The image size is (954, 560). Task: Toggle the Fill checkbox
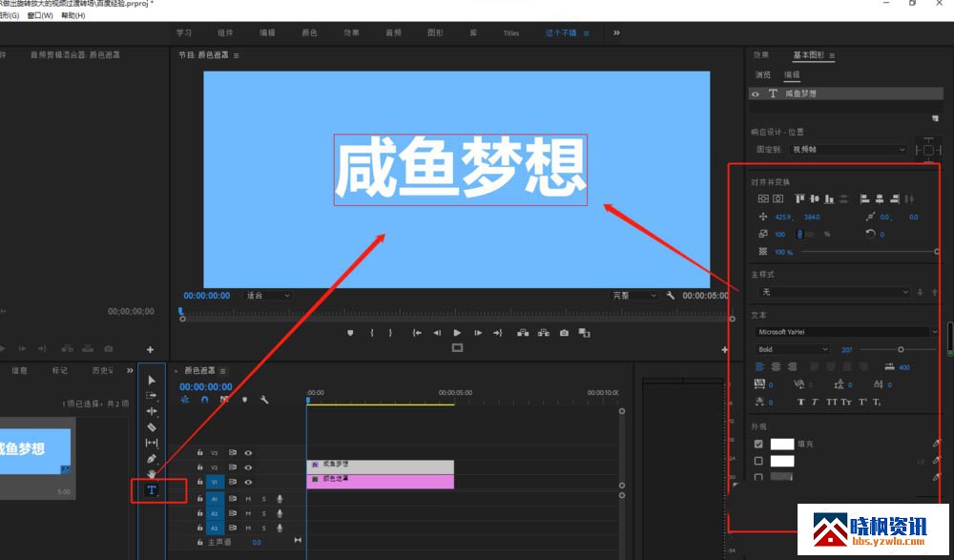(758, 444)
